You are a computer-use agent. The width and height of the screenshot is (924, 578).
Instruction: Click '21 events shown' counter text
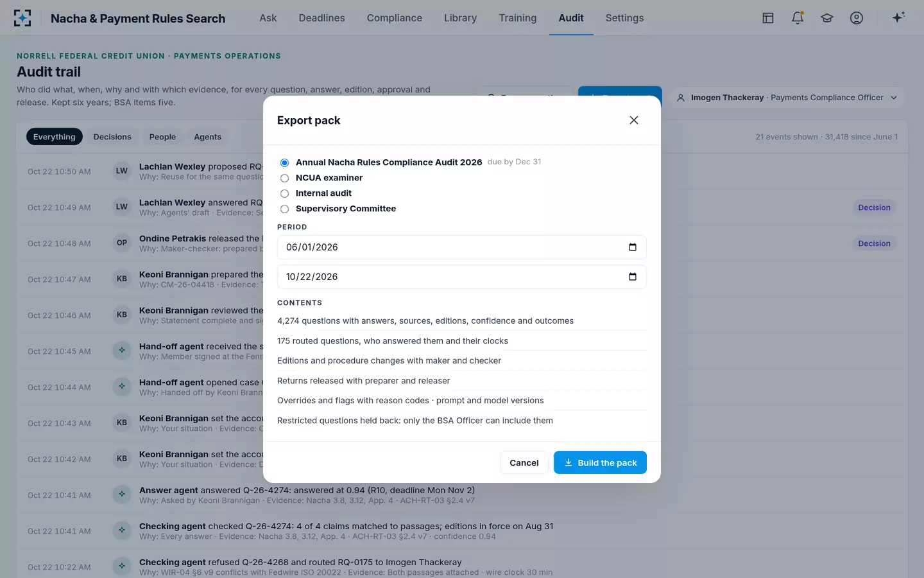coord(786,137)
